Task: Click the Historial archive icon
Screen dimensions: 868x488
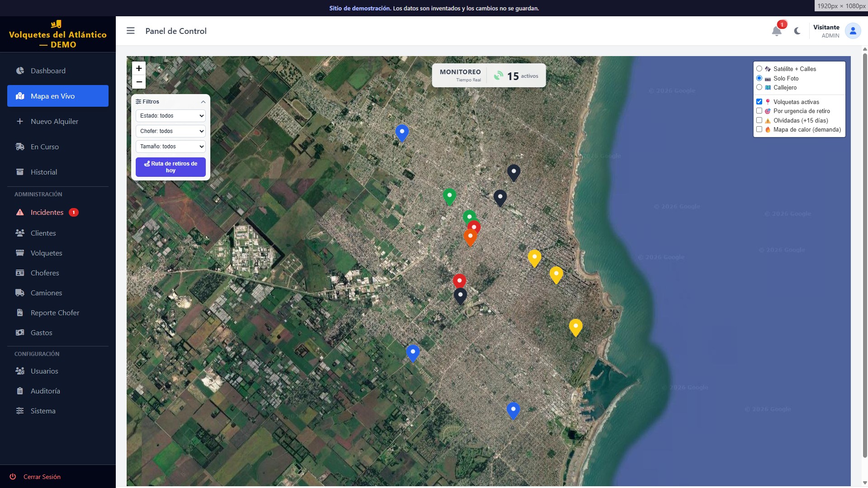Action: click(x=20, y=172)
